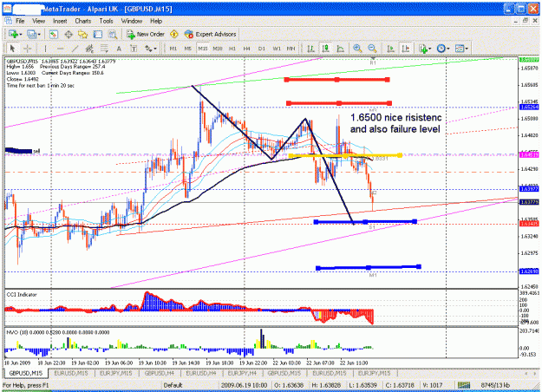Open the View menu
The width and height of the screenshot is (542, 392).
[x=39, y=21]
